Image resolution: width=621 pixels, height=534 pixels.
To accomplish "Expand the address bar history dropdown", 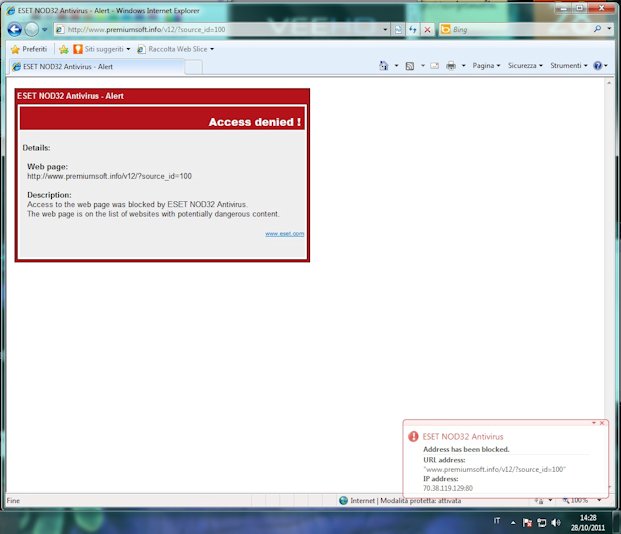I will 385,30.
